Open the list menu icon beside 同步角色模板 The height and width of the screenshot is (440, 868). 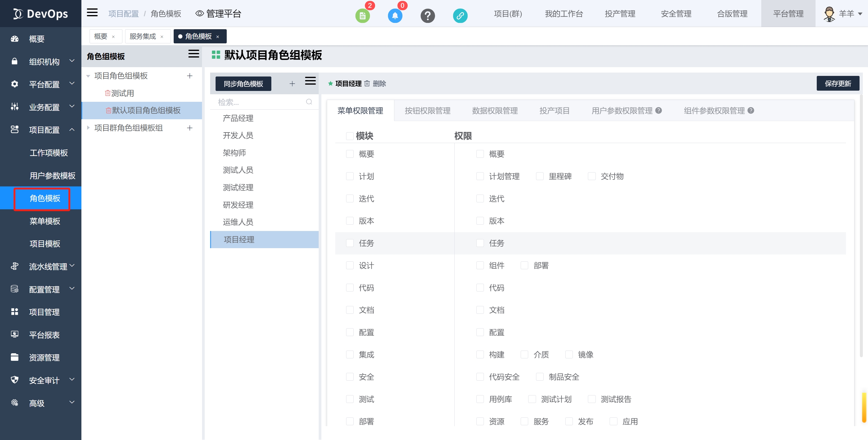click(310, 81)
